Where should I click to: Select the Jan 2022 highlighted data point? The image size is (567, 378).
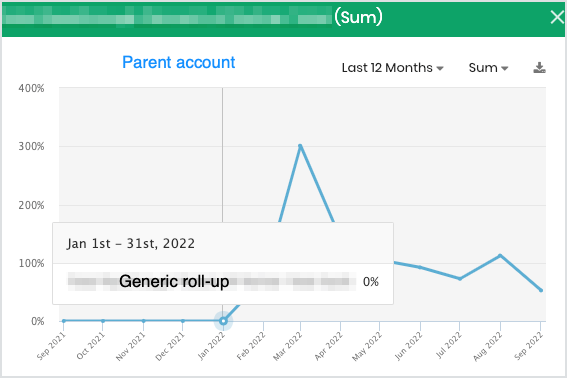(223, 321)
